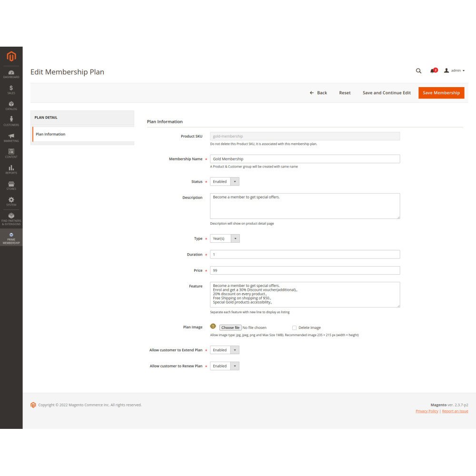
Task: Click the Save Membership button
Action: tap(441, 93)
